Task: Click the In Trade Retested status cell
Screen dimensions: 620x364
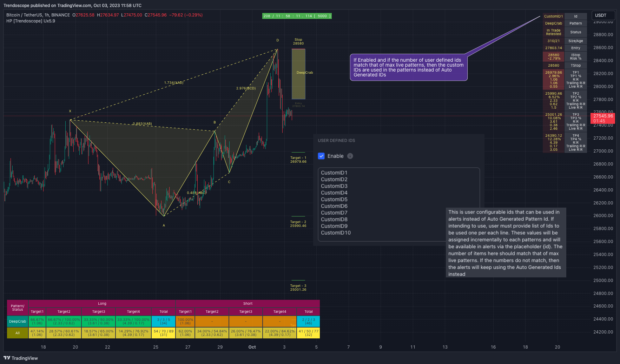Action: 553,32
